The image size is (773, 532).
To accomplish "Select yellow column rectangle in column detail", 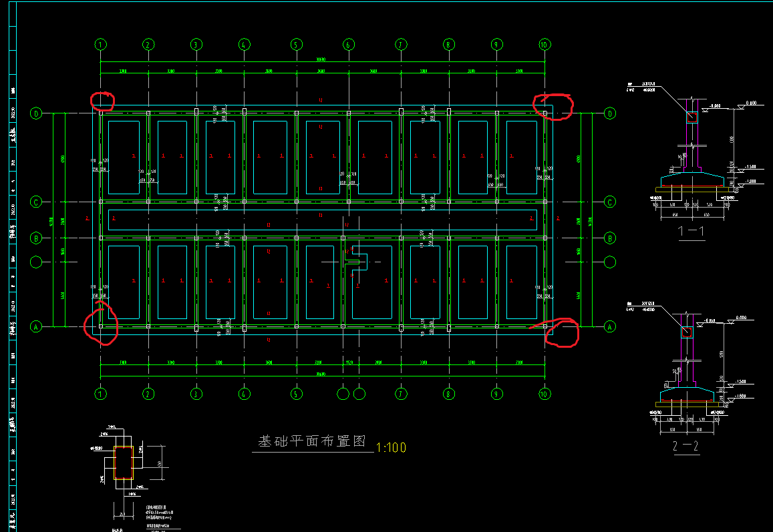I will 124,463.
